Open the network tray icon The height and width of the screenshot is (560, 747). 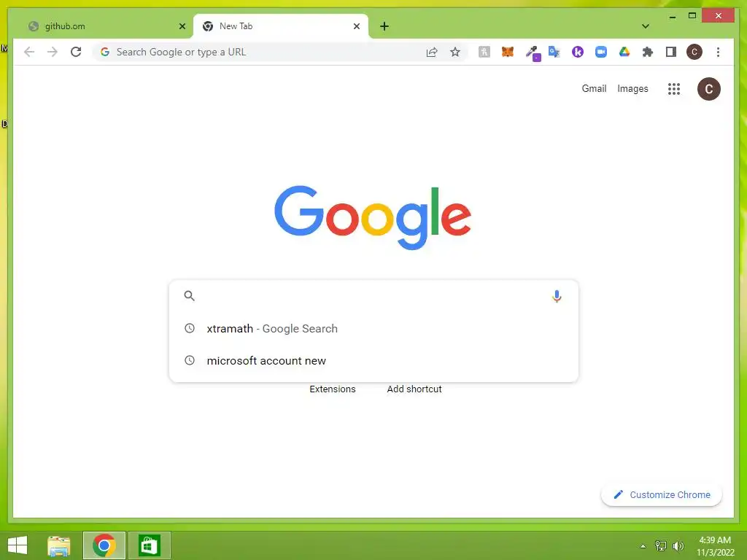pyautogui.click(x=661, y=545)
